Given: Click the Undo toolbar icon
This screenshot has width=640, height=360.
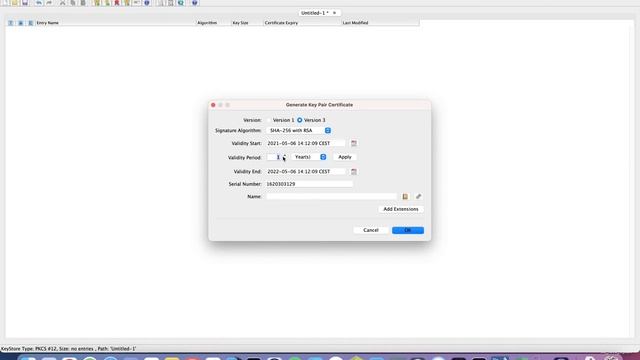Looking at the screenshot, I should coord(39,2).
